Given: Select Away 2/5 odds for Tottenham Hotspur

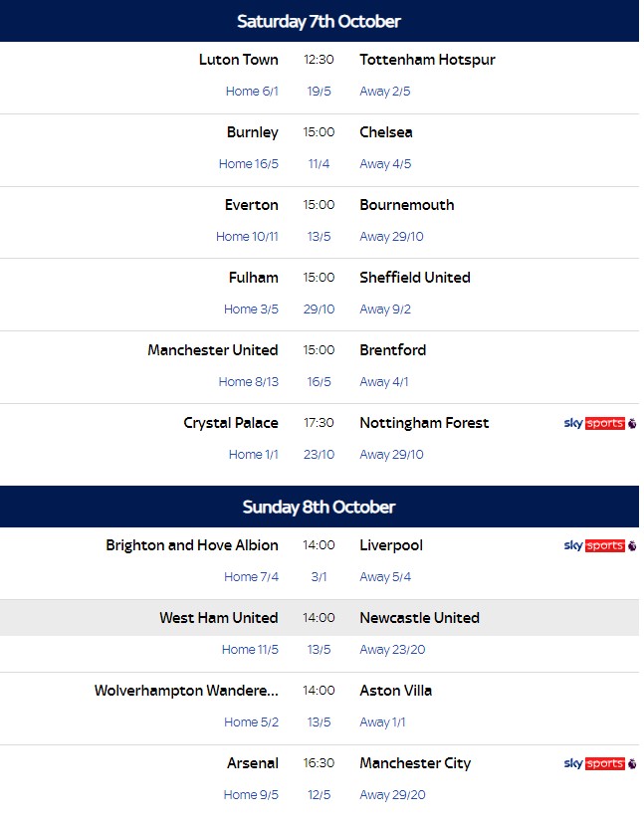Looking at the screenshot, I should (385, 92).
